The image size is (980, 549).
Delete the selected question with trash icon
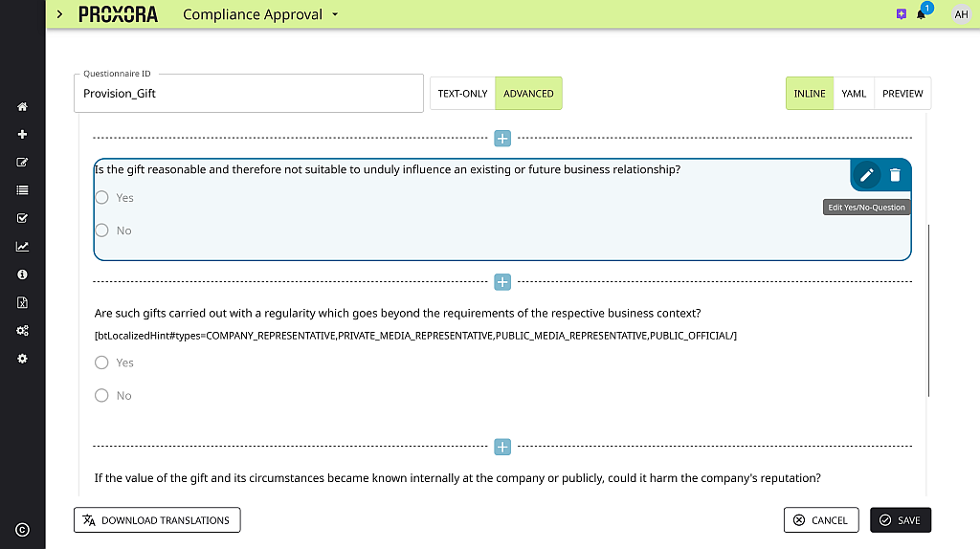point(895,175)
